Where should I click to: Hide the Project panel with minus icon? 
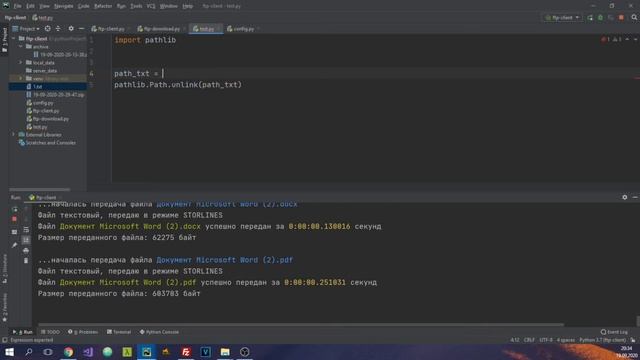pos(81,29)
